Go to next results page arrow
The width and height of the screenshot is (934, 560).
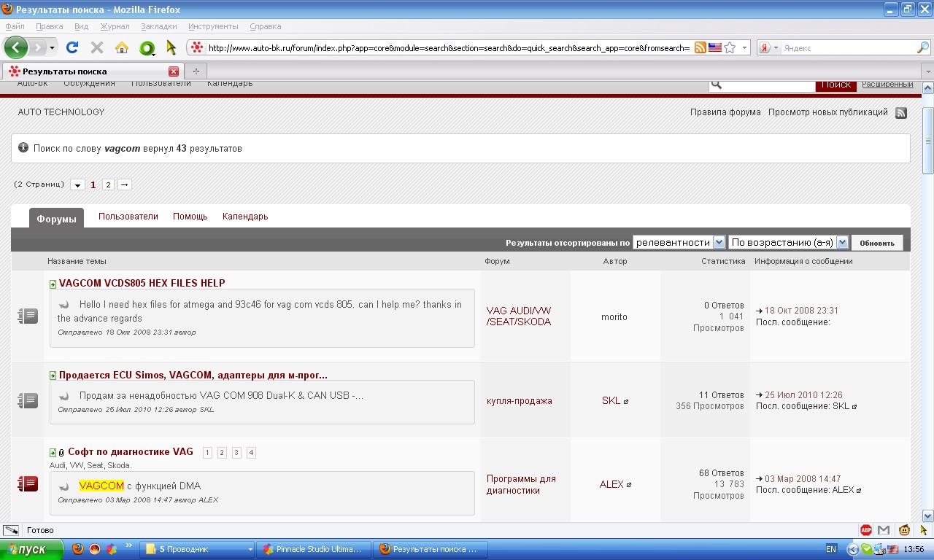coord(125,184)
